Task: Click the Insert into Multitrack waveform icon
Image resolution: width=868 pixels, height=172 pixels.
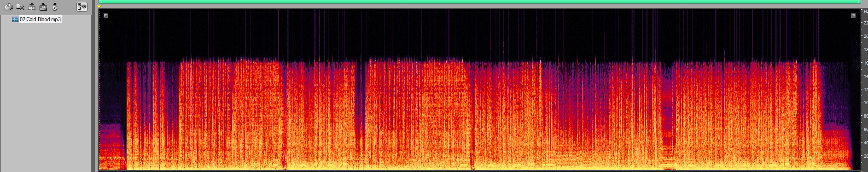Action: (32, 6)
